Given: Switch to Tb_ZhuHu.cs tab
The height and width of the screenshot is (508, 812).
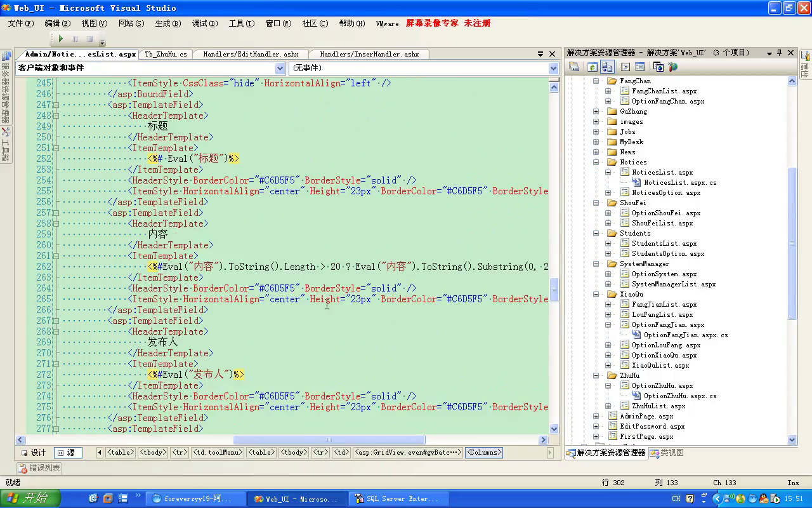Looking at the screenshot, I should [x=166, y=54].
